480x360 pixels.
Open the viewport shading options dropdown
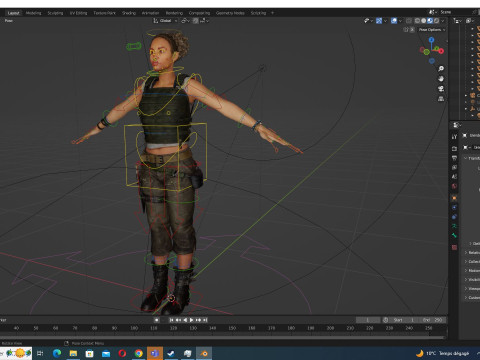pyautogui.click(x=443, y=21)
